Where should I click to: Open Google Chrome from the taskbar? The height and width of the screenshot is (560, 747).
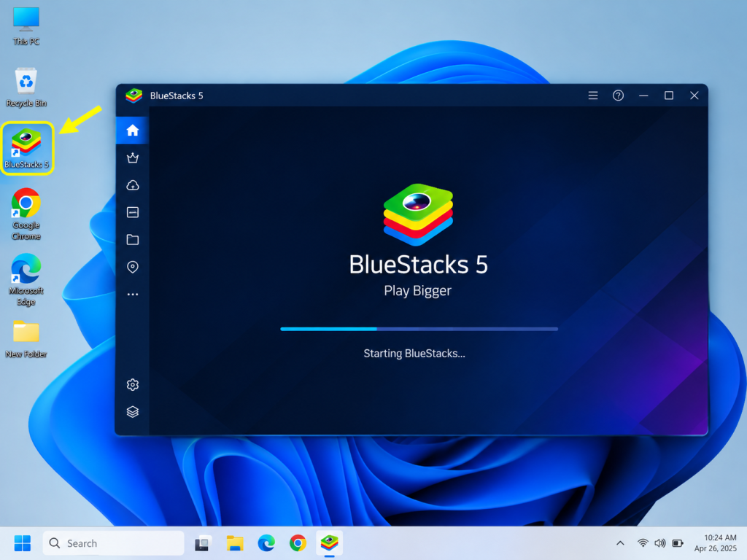(x=298, y=542)
